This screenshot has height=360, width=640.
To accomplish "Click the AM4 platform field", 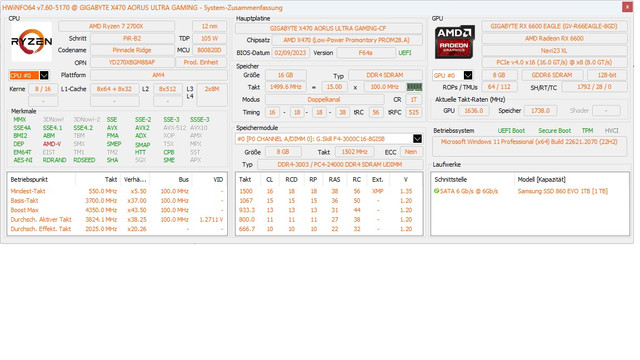I will [158, 75].
